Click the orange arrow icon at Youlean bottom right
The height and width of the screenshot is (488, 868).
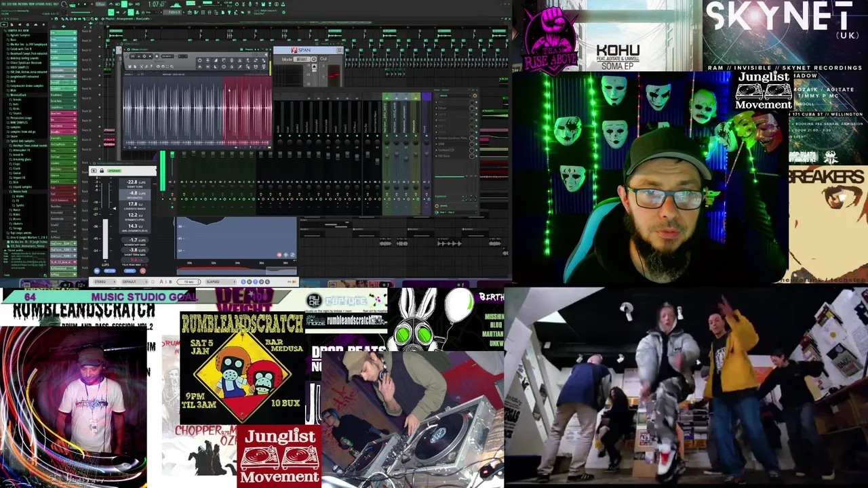(294, 282)
